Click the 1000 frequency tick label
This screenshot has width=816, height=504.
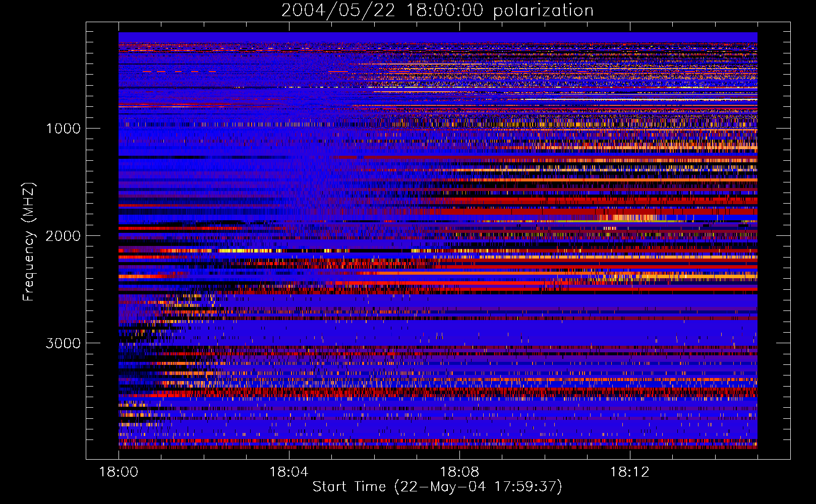[63, 129]
